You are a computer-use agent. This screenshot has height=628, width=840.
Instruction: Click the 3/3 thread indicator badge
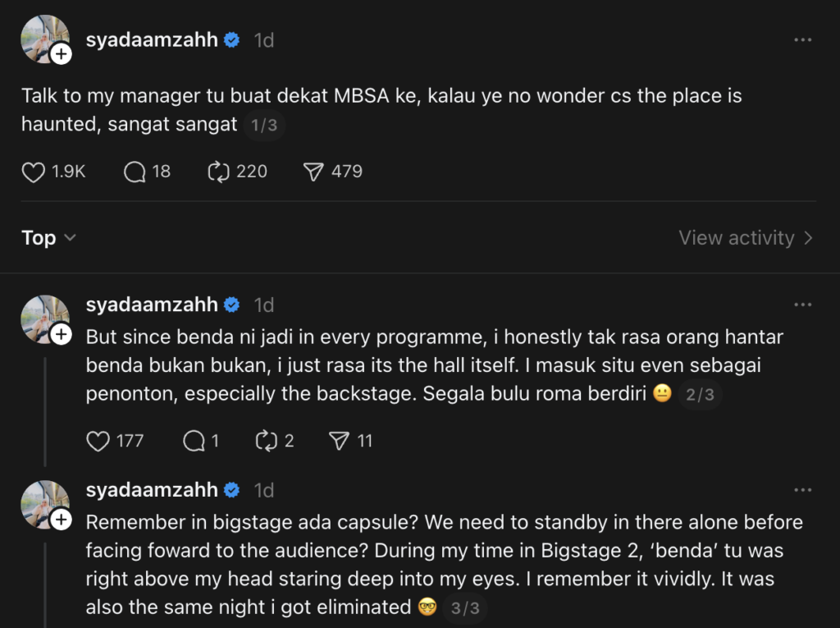[x=464, y=609]
